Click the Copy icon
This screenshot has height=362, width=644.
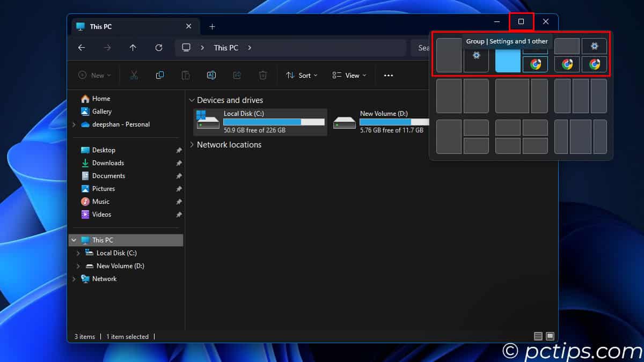tap(159, 75)
